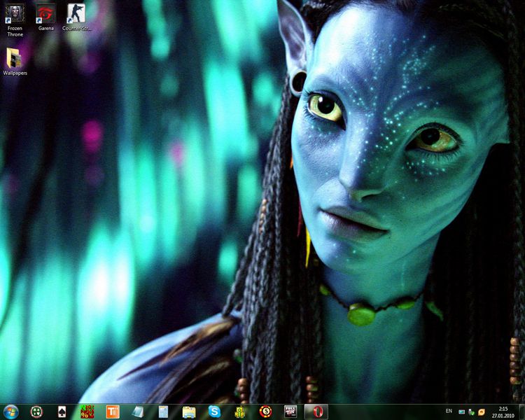Open Full Tilt Poker from the taskbar

[x=290, y=412]
